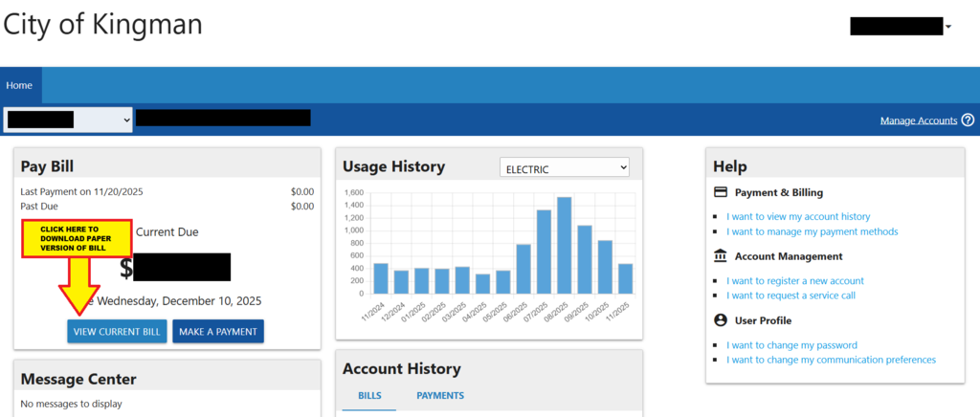This screenshot has height=417, width=980.
Task: Click the Help panel heading
Action: (730, 166)
